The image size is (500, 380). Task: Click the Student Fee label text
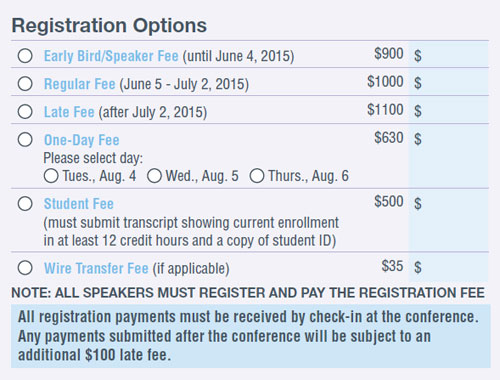[x=79, y=204]
